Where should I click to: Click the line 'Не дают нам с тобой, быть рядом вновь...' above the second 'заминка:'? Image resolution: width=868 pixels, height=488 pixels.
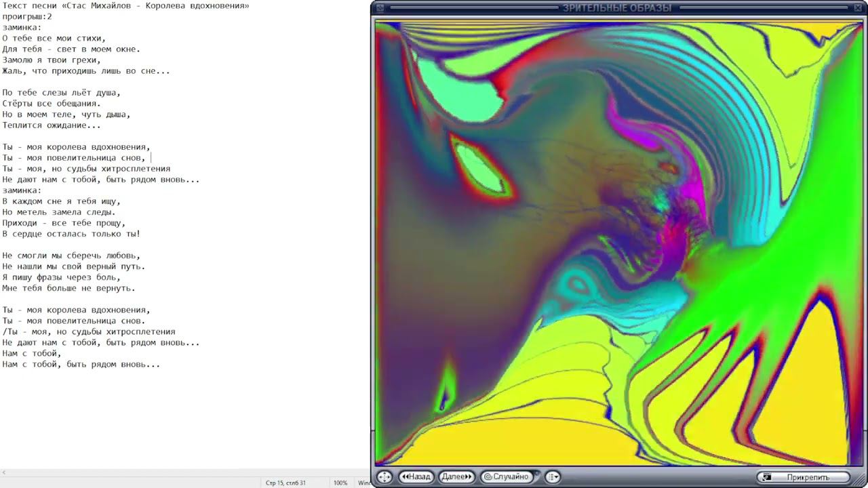[x=101, y=179]
